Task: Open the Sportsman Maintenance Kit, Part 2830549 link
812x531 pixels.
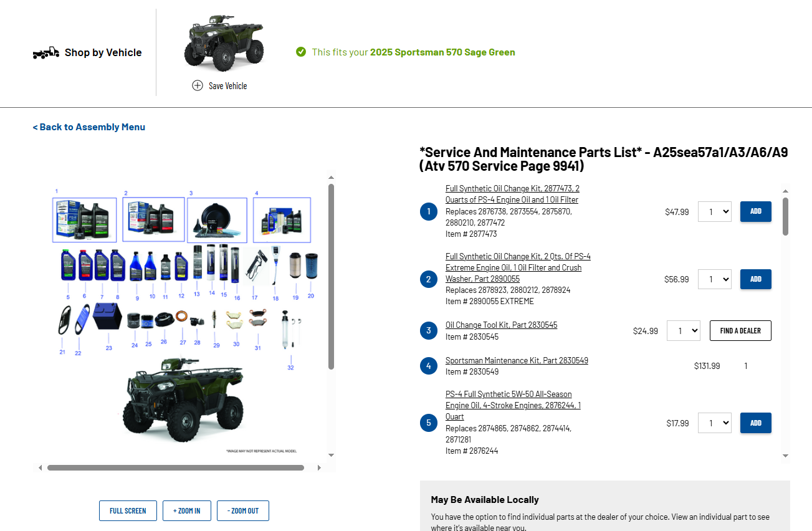Action: click(517, 360)
